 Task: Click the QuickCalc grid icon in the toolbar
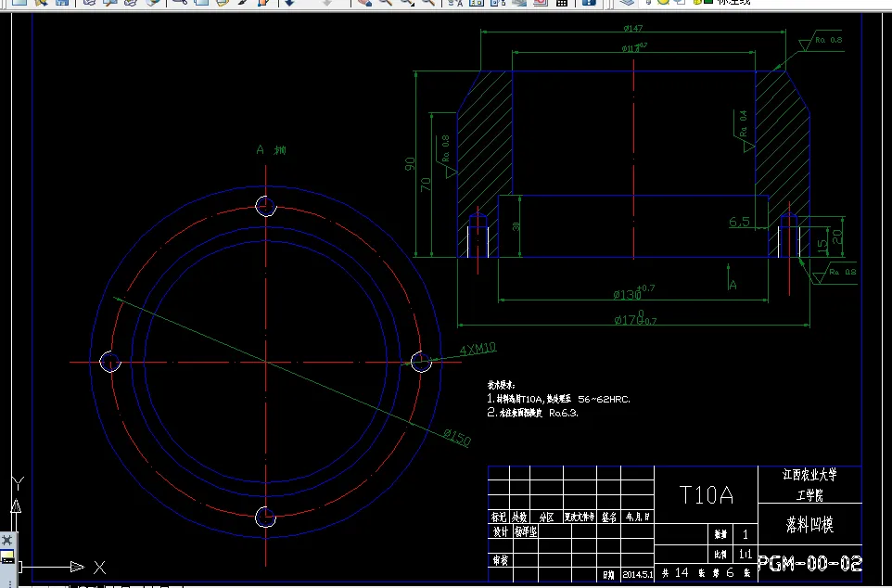(x=562, y=2)
